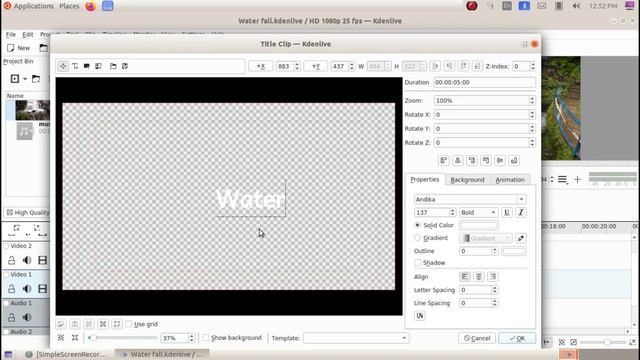Switch to the Background tab
This screenshot has height=360, width=640.
(x=467, y=180)
